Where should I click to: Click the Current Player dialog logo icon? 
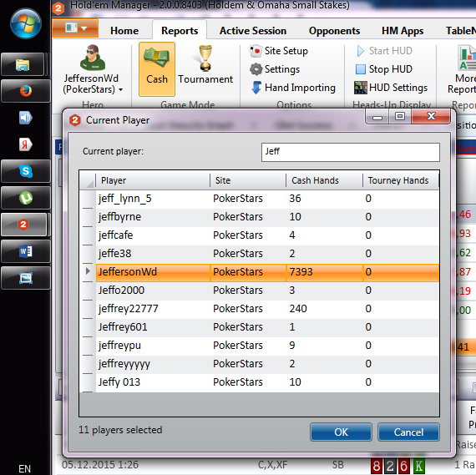point(74,120)
